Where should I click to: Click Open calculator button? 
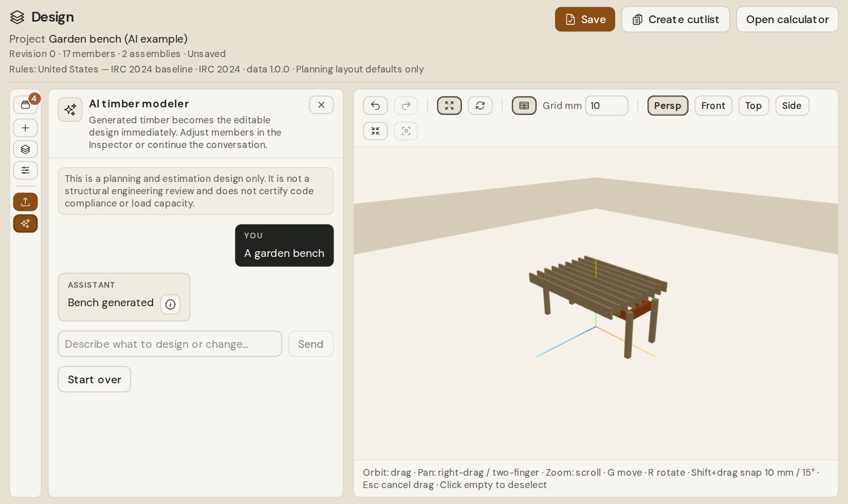787,20
